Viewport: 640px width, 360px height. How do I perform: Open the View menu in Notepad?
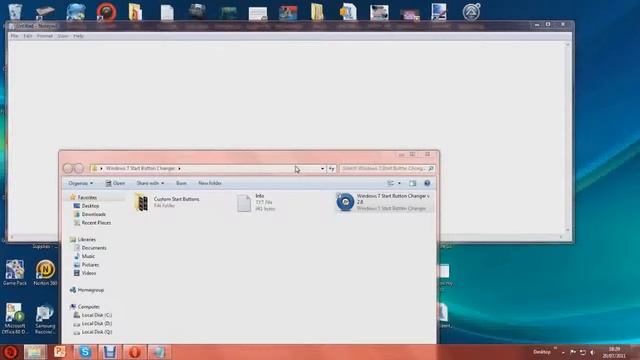[x=62, y=36]
